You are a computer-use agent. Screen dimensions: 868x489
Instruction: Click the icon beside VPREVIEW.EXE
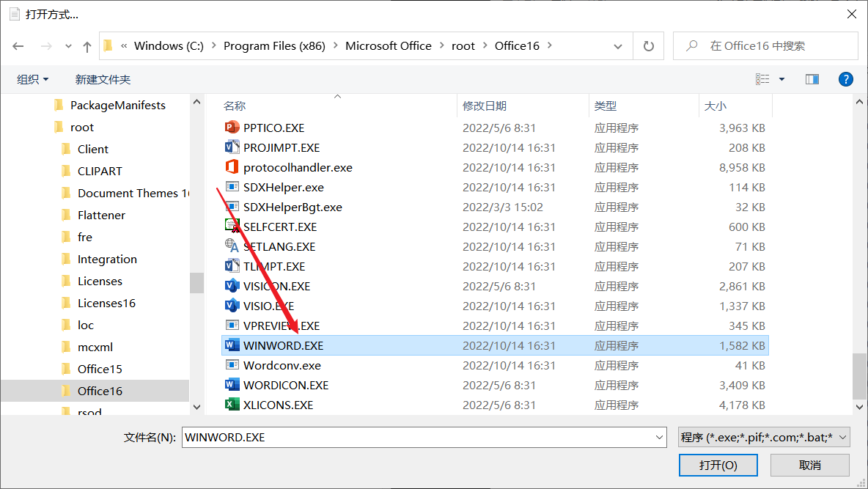pos(232,326)
